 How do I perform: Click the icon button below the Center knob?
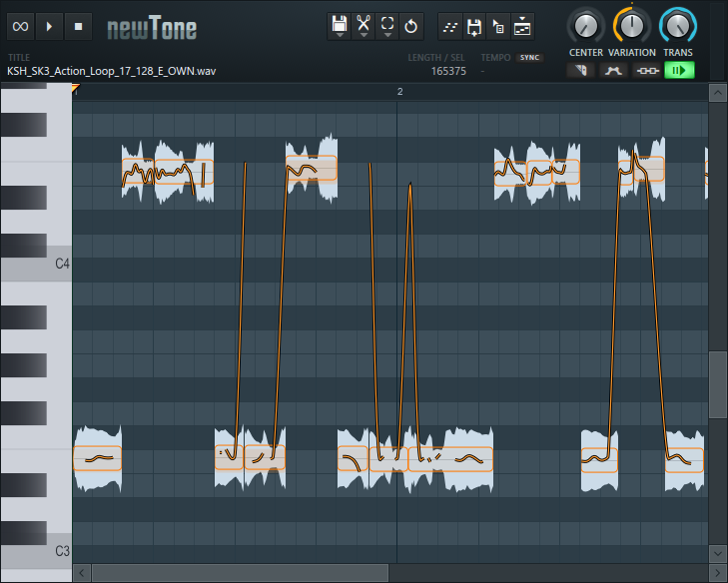(581, 71)
